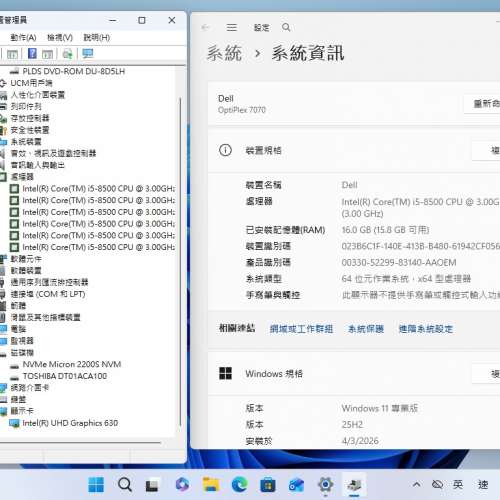Select the 鍵盤 category
The height and width of the screenshot is (500, 500).
[x=18, y=399]
